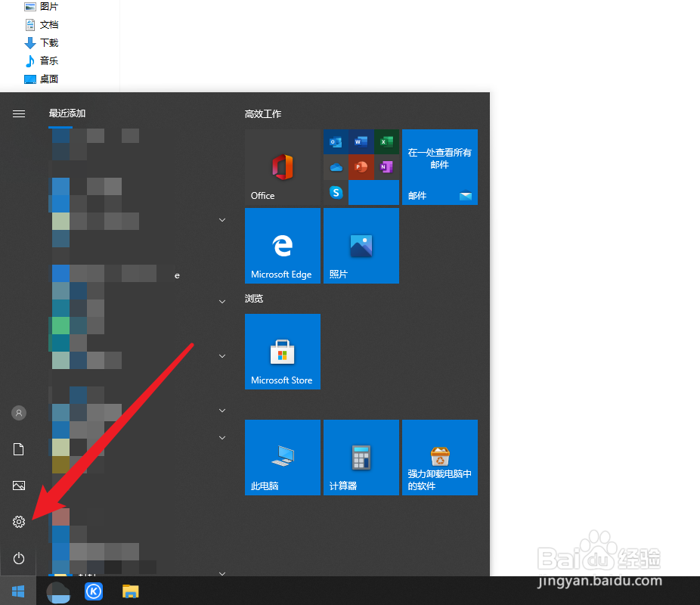Open the Pictures icon in Start sidebar
The width and height of the screenshot is (700, 605).
click(x=19, y=486)
